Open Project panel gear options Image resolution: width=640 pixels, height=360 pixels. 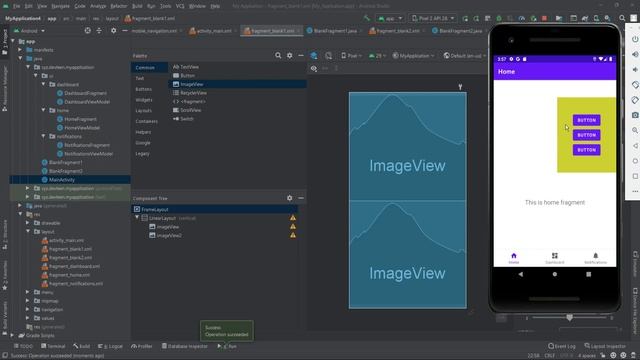113,31
